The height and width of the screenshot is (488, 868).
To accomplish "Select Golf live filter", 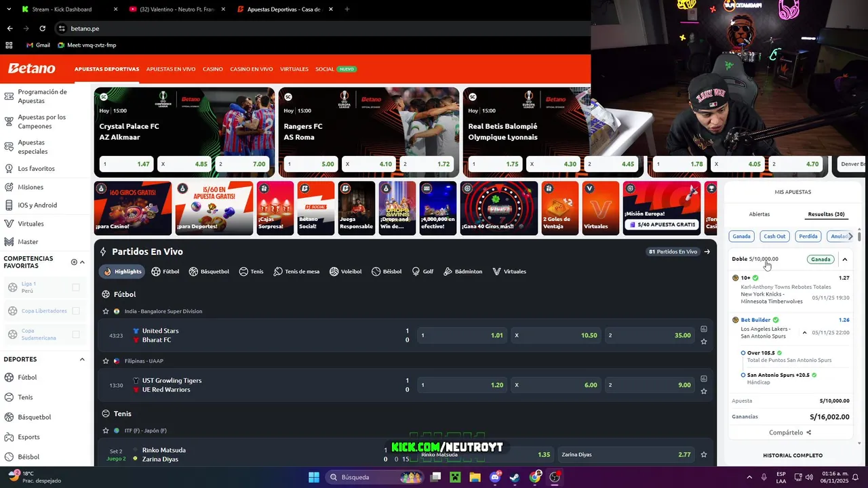I will click(422, 271).
